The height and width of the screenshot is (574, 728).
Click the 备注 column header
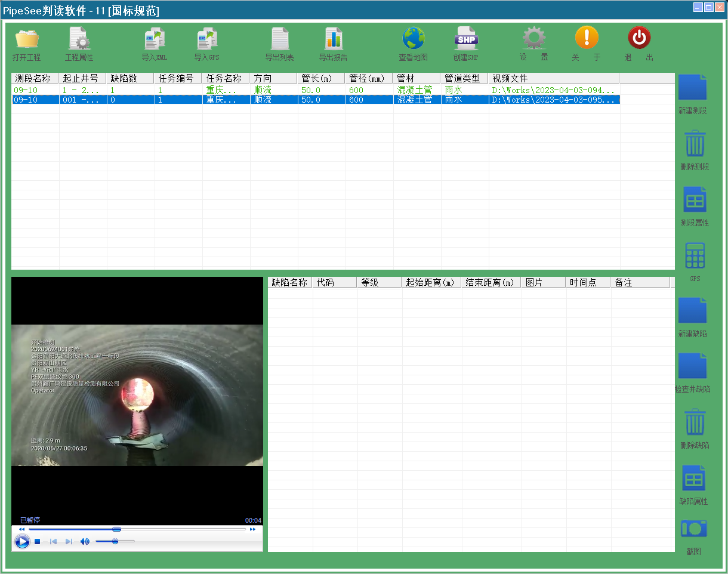point(640,282)
